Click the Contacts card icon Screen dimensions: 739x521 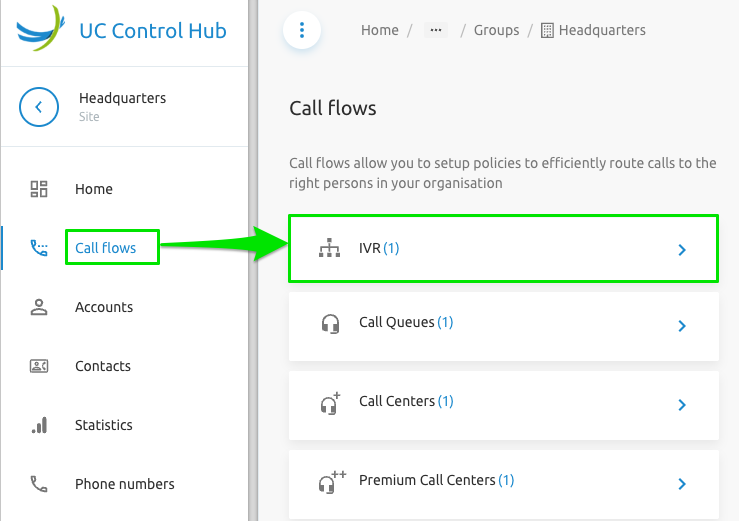[39, 366]
